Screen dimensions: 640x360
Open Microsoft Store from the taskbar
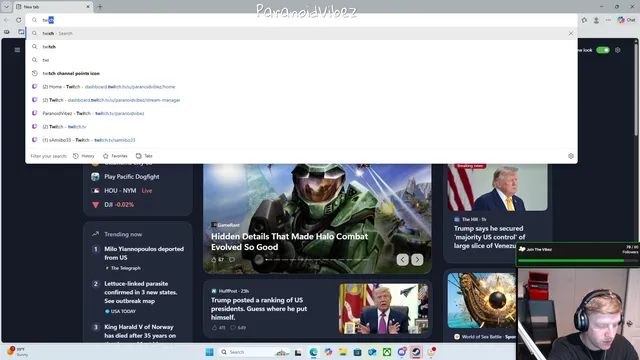tap(358, 352)
